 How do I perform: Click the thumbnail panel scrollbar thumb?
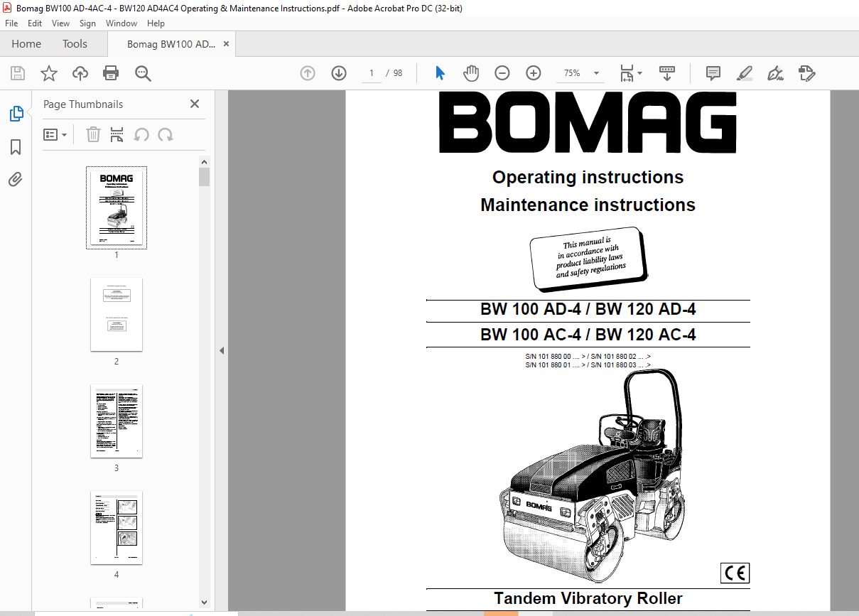pos(205,177)
